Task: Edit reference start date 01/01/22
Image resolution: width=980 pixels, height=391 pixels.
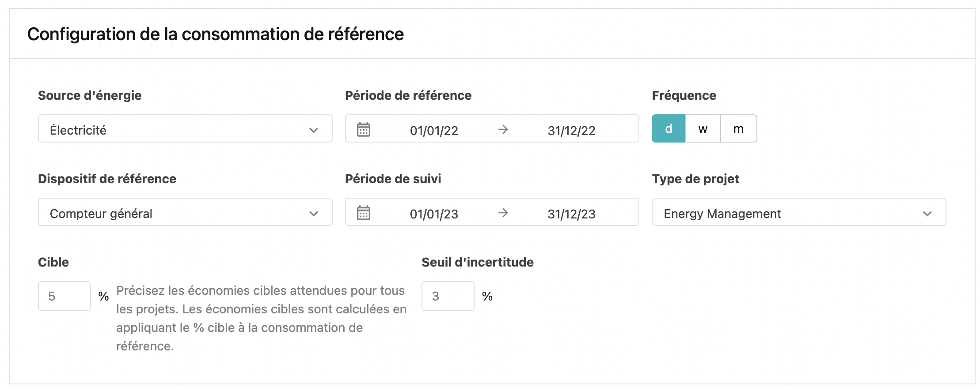Action: [x=434, y=131]
